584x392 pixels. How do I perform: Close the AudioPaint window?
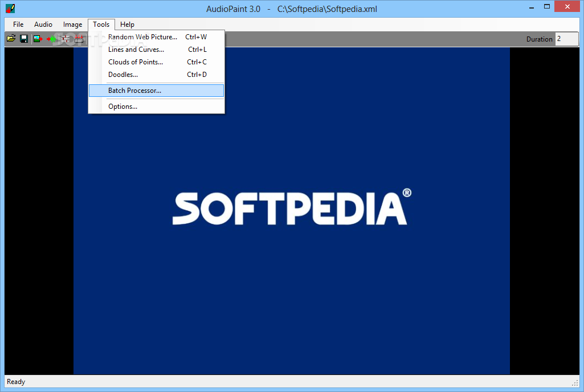(567, 7)
